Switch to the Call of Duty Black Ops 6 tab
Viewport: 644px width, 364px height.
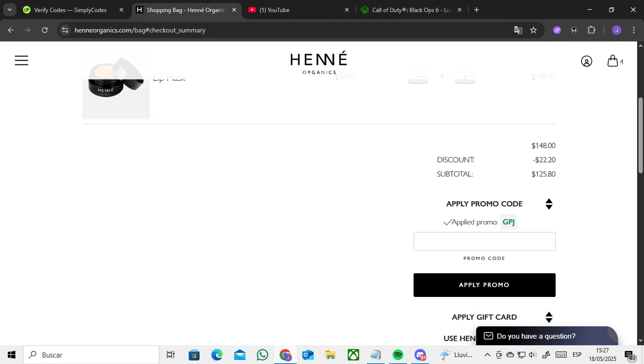pos(411,10)
